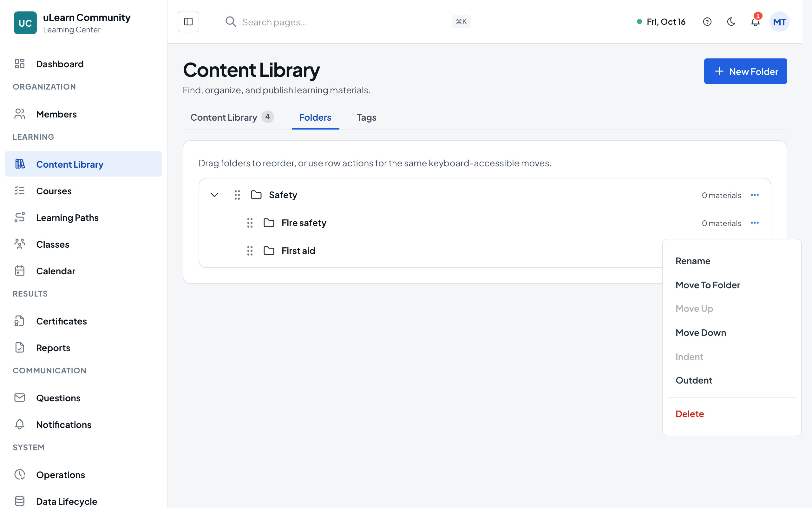Open the Tags tab
Screen dimensions: 812x508
[366, 117]
